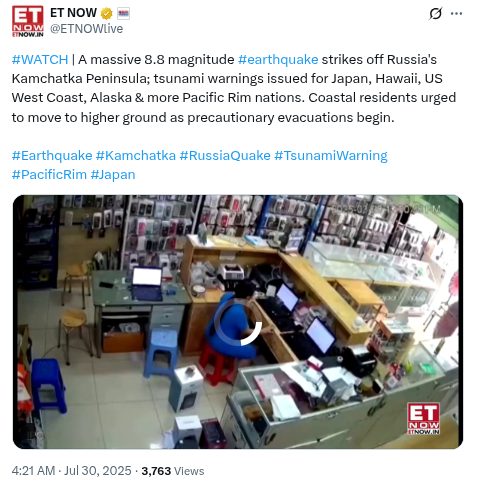477x487 pixels.
Task: Follow the #Kamchatka hashtag
Action: click(x=136, y=156)
